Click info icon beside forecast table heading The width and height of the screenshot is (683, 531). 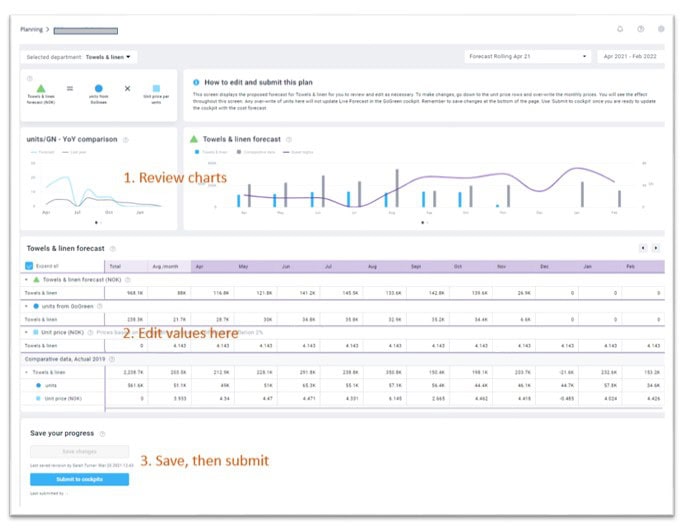[x=112, y=248]
